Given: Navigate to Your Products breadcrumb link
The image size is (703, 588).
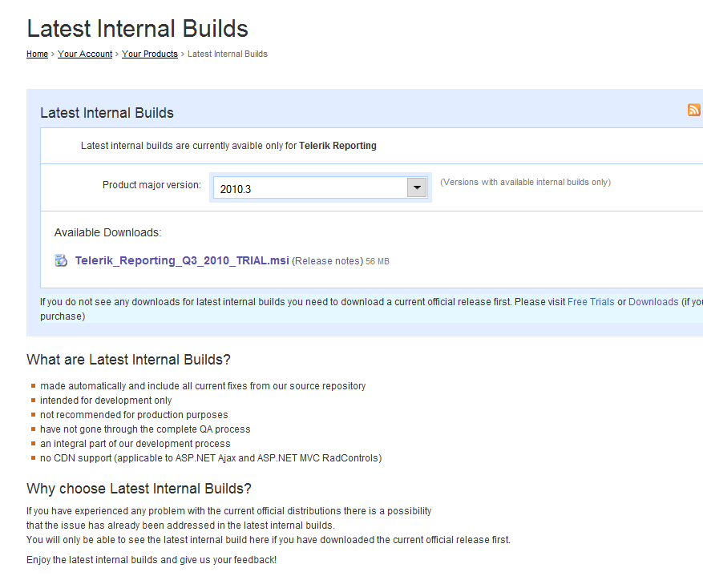Looking at the screenshot, I should click(x=150, y=54).
